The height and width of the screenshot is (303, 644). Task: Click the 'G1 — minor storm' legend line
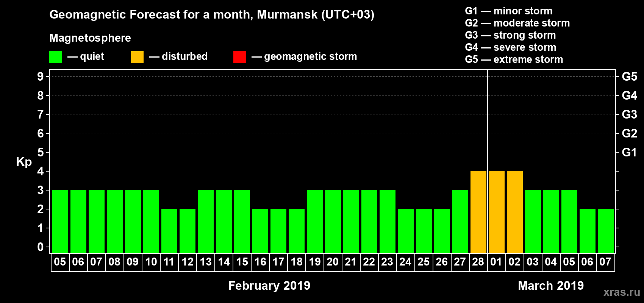click(x=509, y=11)
